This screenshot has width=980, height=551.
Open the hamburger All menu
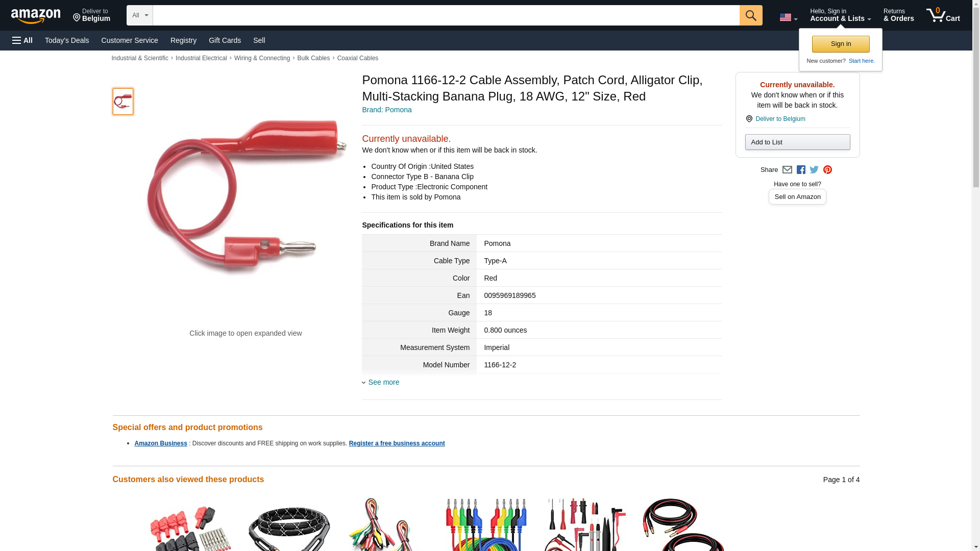(x=22, y=40)
